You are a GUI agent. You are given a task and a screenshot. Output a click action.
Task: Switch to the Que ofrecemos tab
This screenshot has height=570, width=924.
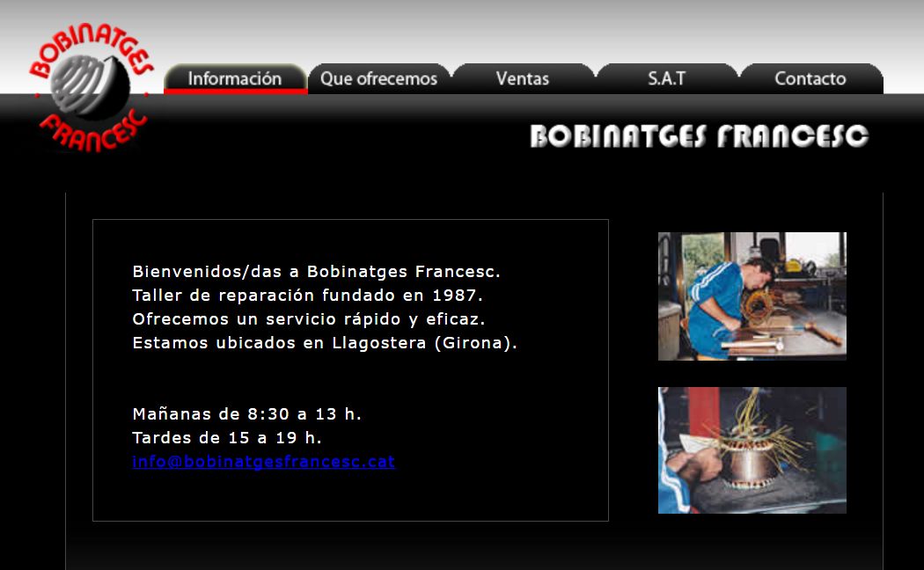coord(378,78)
